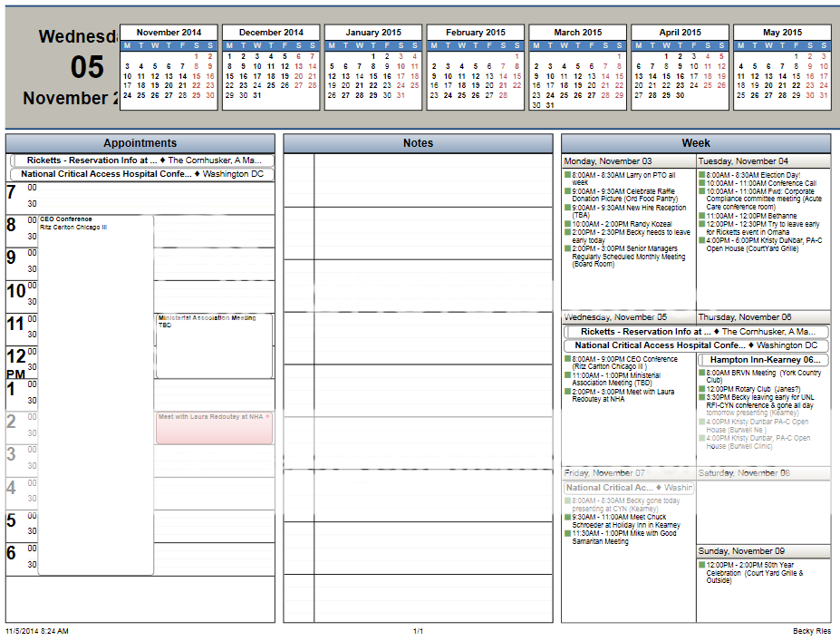Viewport: 840px width, 641px height.
Task: Select green marker for 50th Year Celebration
Action: pyautogui.click(x=702, y=565)
